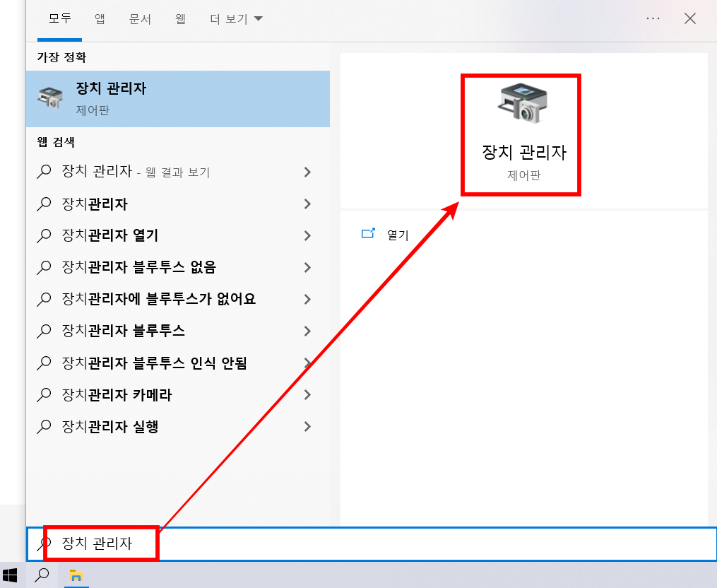The image size is (717, 588).
Task: Select '장치관리자 블루투스 인식 안됨' suggestion
Action: point(178,363)
